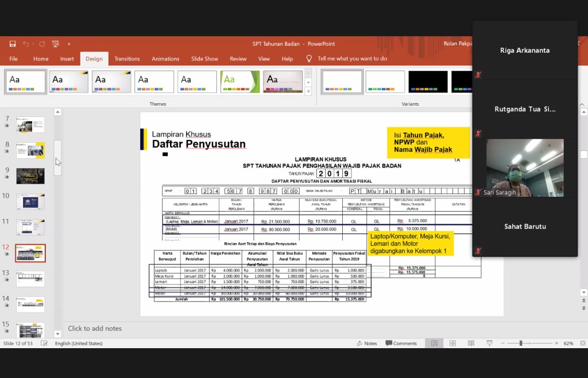Start presentation from beginning via Quick Access icon
This screenshot has height=378, width=588.
[x=56, y=44]
